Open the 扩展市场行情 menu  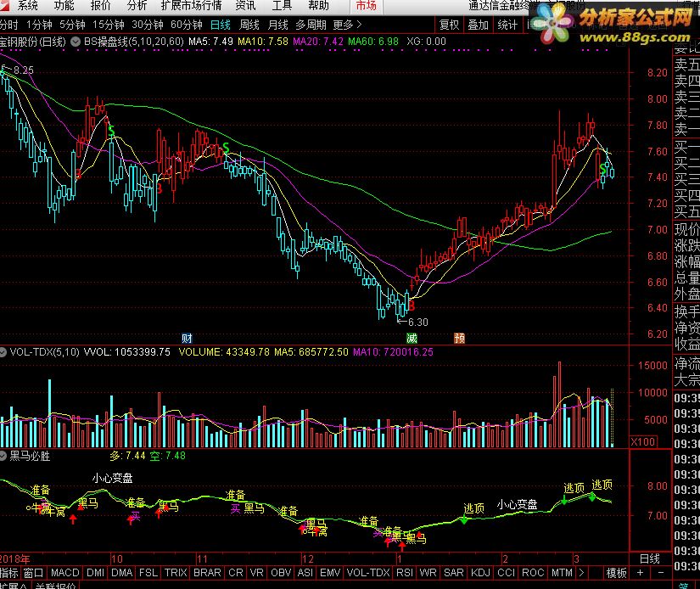pyautogui.click(x=191, y=6)
